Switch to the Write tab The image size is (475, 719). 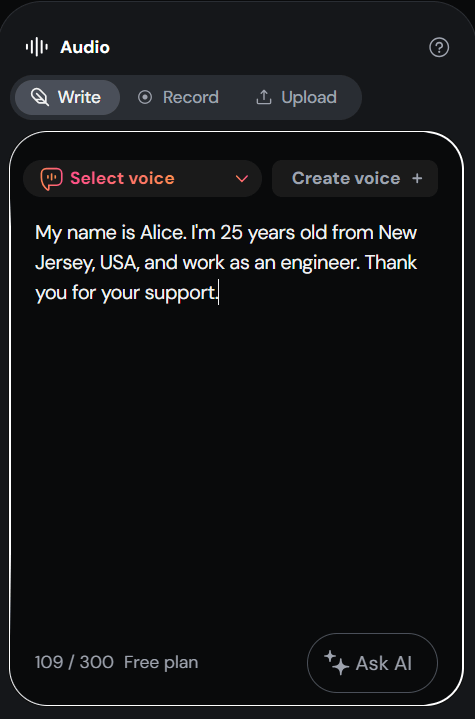(67, 97)
